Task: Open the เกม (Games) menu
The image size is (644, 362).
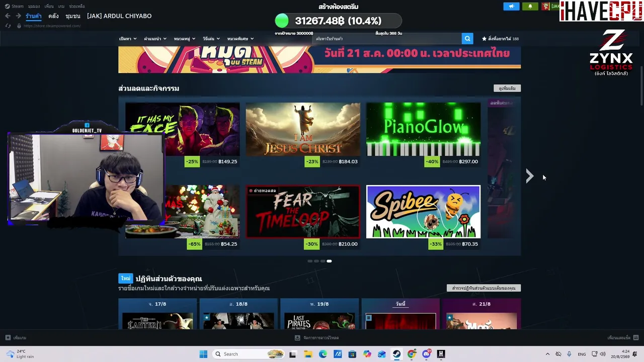Action: tap(61, 6)
